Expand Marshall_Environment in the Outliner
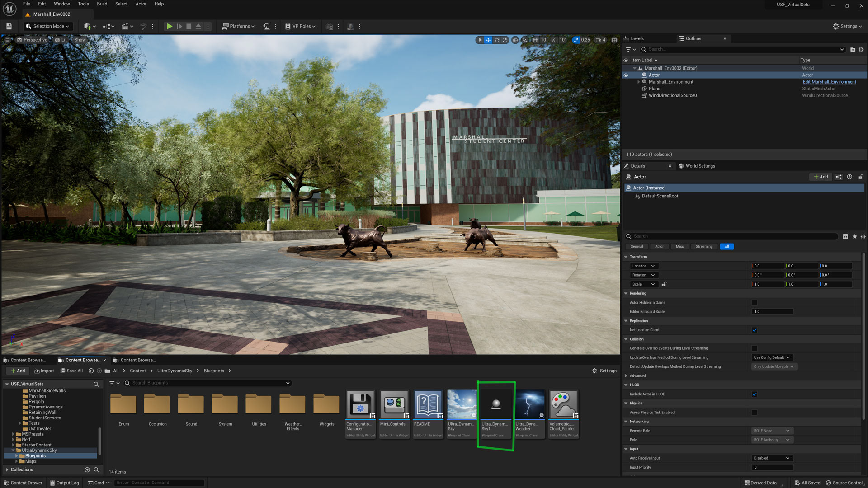The image size is (868, 488). coord(638,82)
